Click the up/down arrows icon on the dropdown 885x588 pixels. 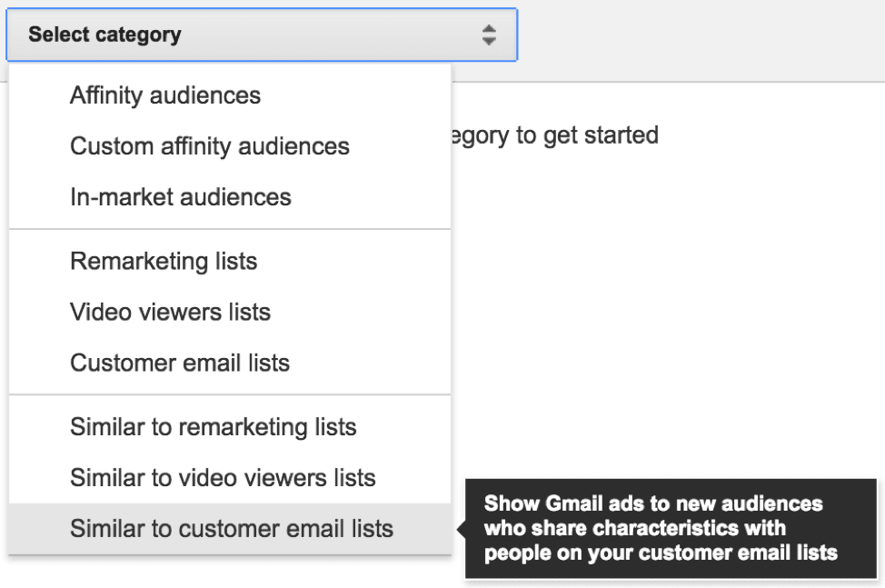click(x=489, y=35)
